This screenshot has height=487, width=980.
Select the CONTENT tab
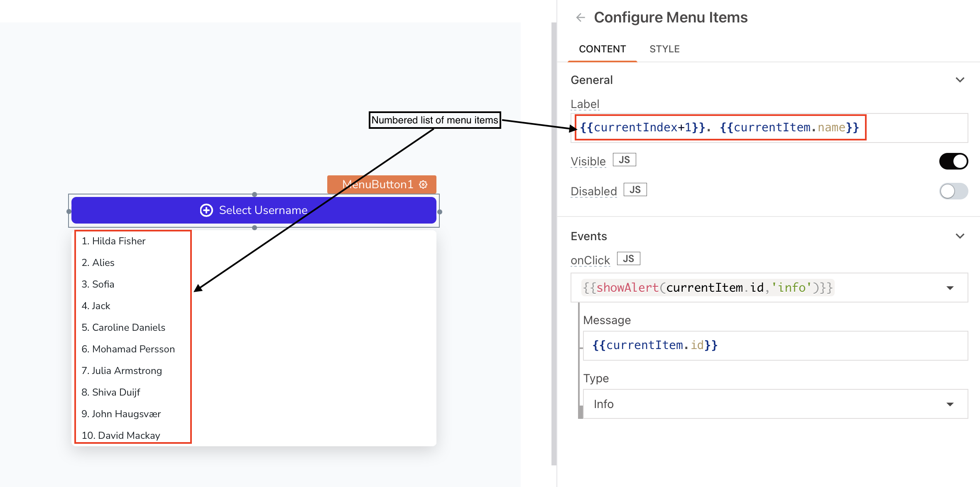[602, 49]
